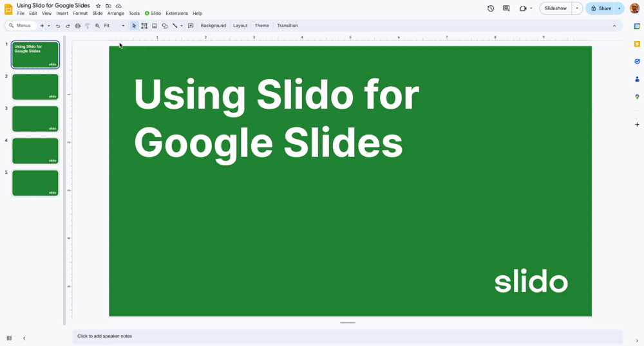Click the new slide plus button

pos(42,26)
